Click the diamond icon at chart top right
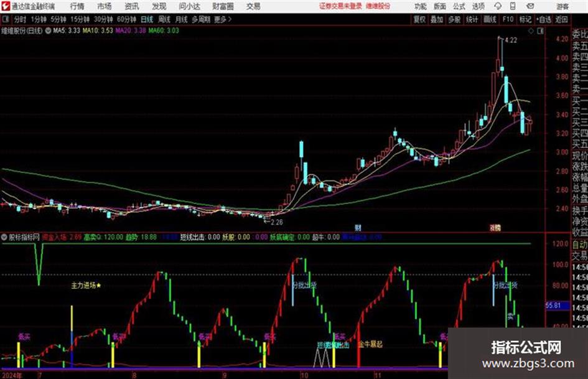Viewport: 588px width, 379px height. click(531, 31)
